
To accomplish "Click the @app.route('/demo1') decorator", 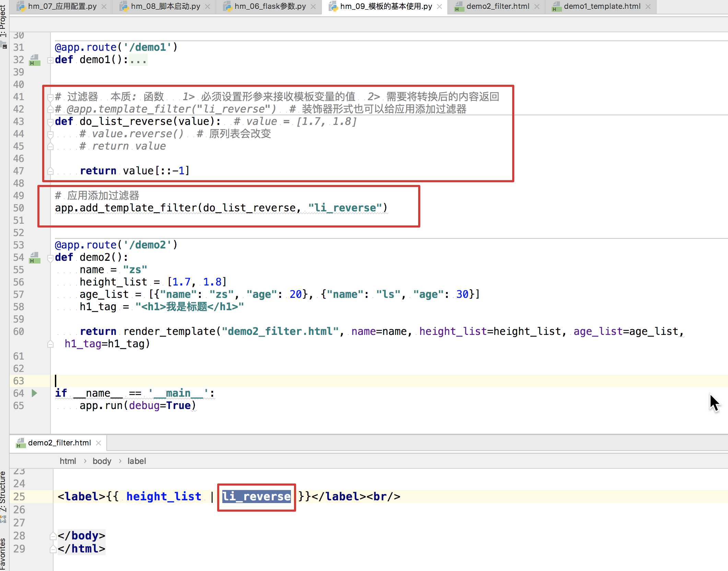I will (116, 47).
